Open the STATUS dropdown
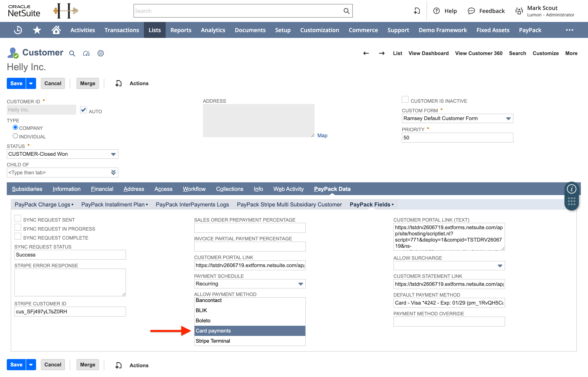Image resolution: width=588 pixels, height=377 pixels. pos(113,154)
